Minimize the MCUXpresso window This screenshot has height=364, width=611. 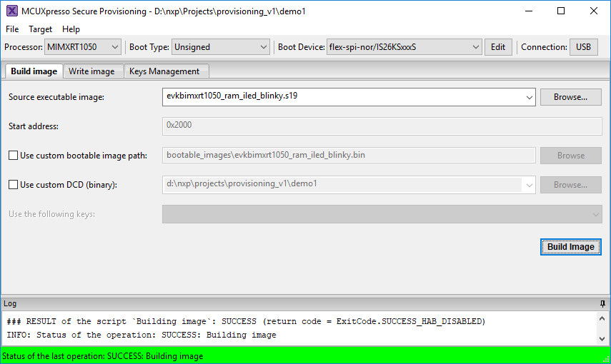pyautogui.click(x=529, y=11)
